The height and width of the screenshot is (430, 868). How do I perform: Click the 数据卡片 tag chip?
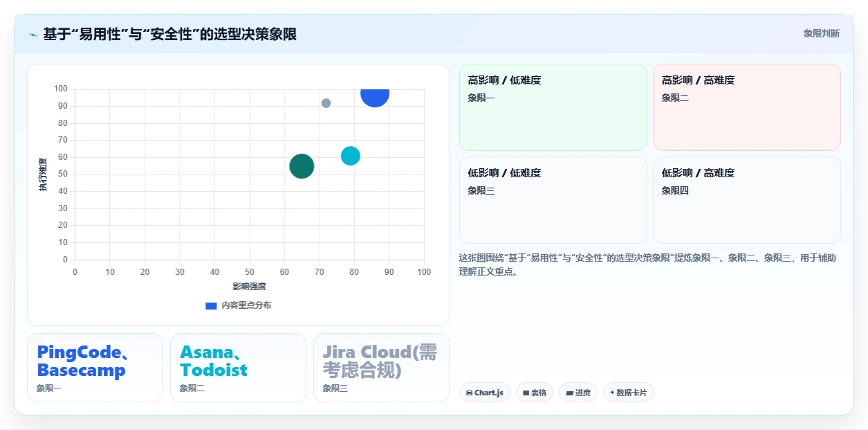[x=629, y=393]
